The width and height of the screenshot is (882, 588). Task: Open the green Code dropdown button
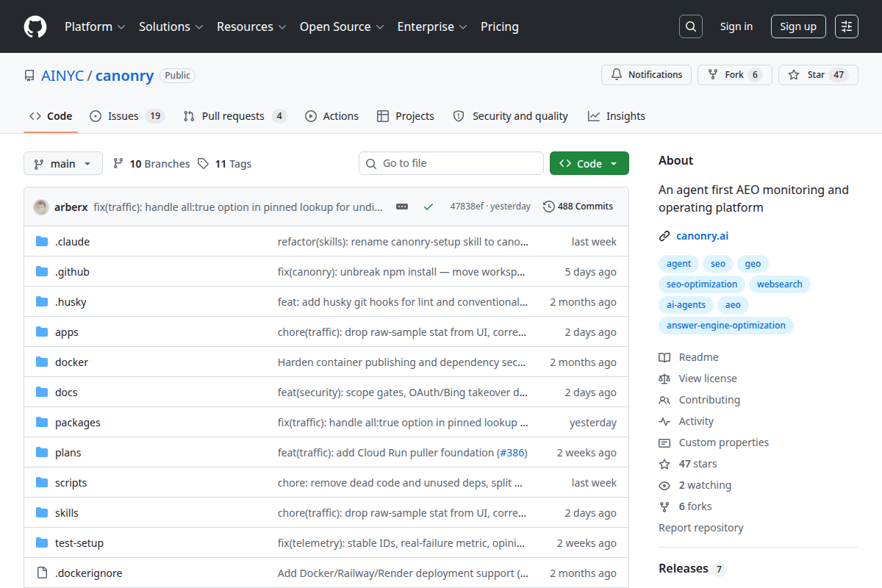(x=589, y=163)
